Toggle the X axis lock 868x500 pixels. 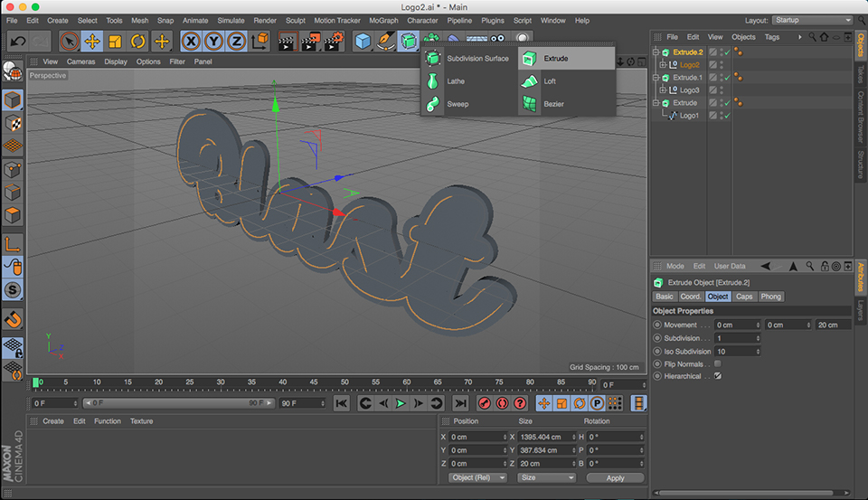pyautogui.click(x=191, y=41)
